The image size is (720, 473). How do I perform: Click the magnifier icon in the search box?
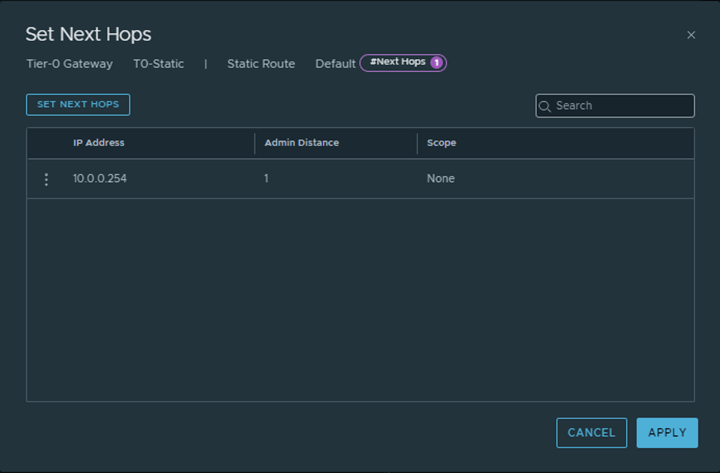click(545, 106)
